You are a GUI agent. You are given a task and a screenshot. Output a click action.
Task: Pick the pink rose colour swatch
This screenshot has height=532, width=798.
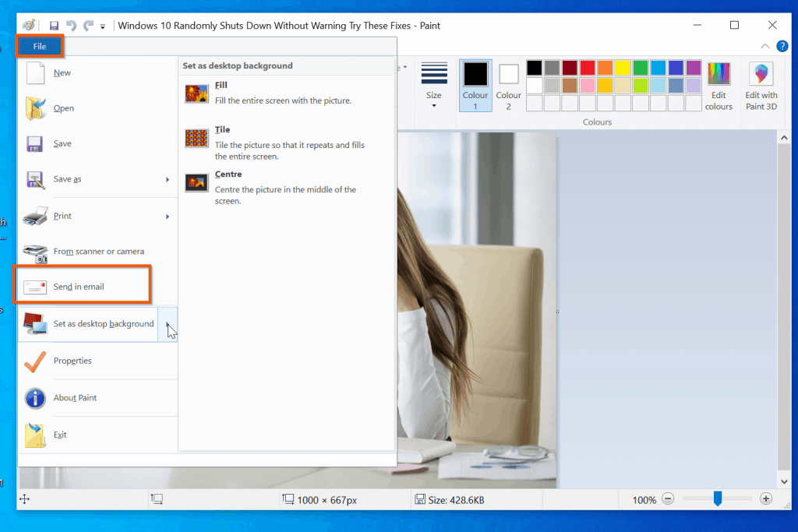coord(588,86)
